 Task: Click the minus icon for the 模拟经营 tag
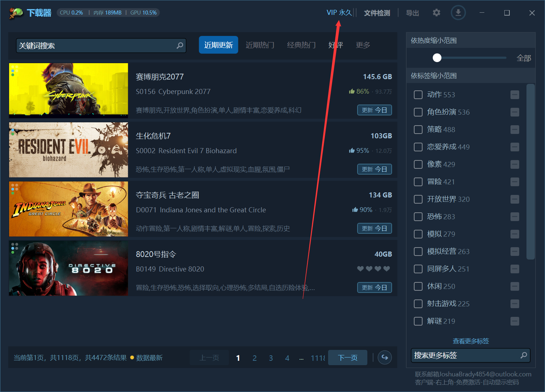(x=515, y=252)
